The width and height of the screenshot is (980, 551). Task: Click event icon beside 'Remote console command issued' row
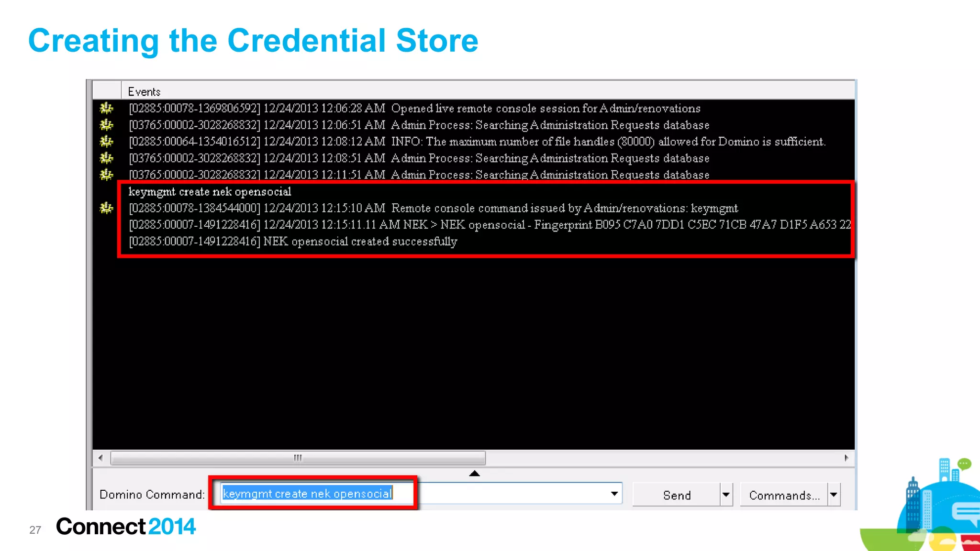coord(106,208)
